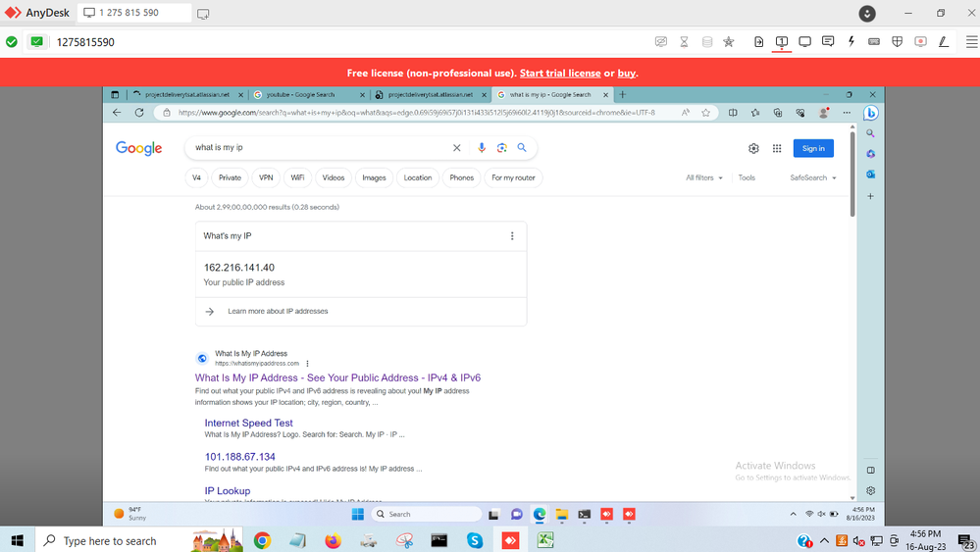The width and height of the screenshot is (980, 552).
Task: Click remote page vertical scrollbar thumb
Action: pyautogui.click(x=852, y=175)
